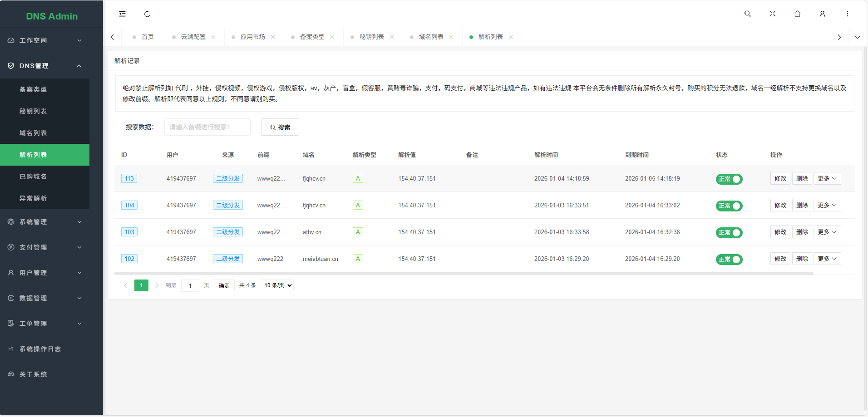Open the 10 条/页 page size dropdown

pos(277,285)
